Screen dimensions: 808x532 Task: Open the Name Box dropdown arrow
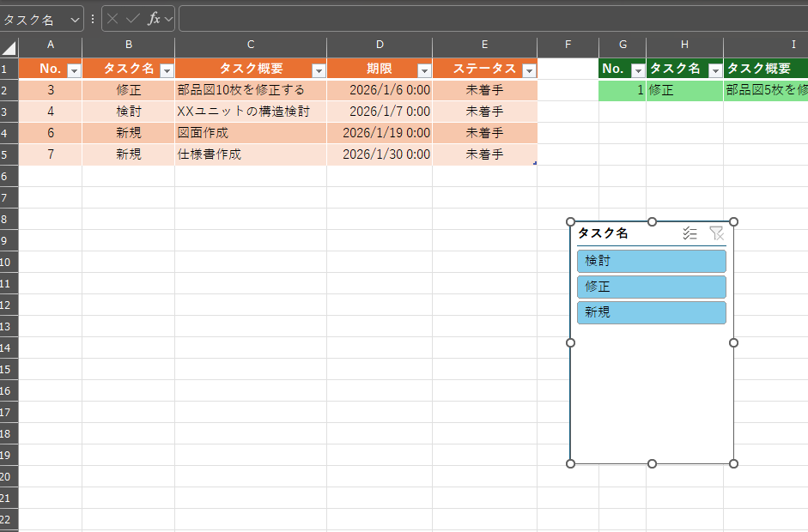point(75,20)
